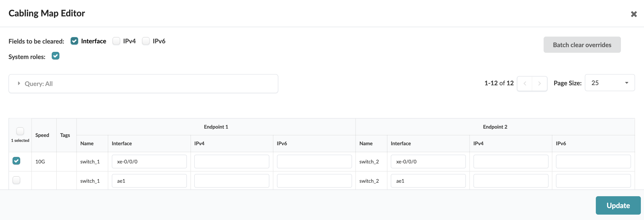Enable the IPv4 field to be cleared
Image resolution: width=644 pixels, height=220 pixels.
pyautogui.click(x=116, y=41)
